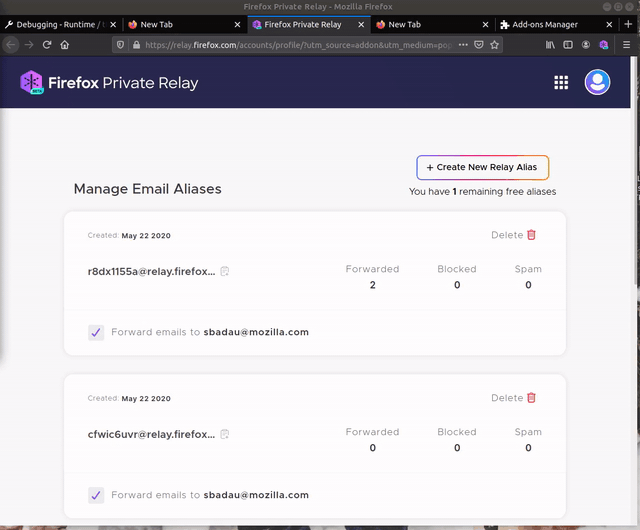Screen dimensions: 640x530
Task: Delete the r8dx1155a alias
Action: (x=513, y=235)
